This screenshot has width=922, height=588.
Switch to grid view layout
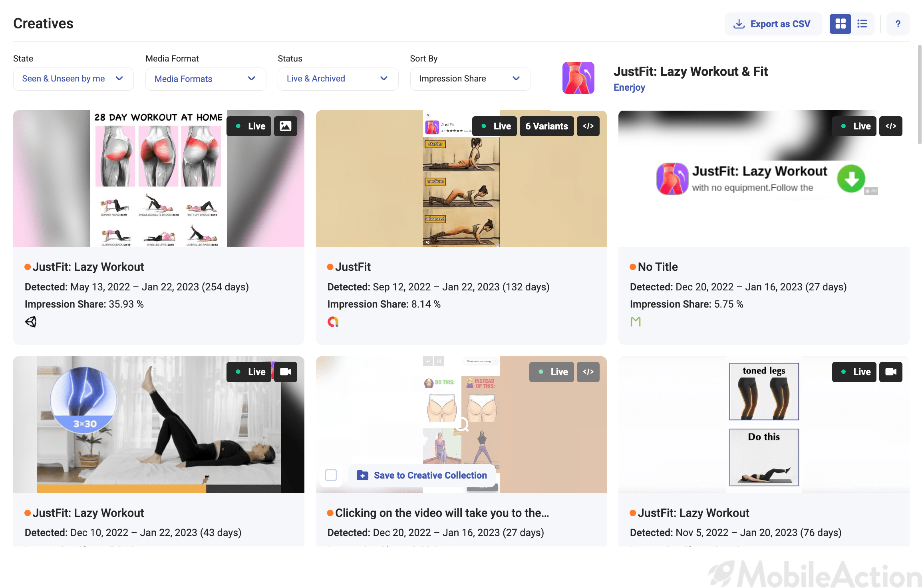[x=841, y=24]
